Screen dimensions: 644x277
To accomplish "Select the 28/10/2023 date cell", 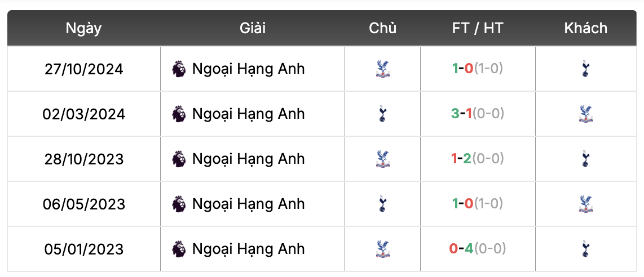I will point(84,159).
